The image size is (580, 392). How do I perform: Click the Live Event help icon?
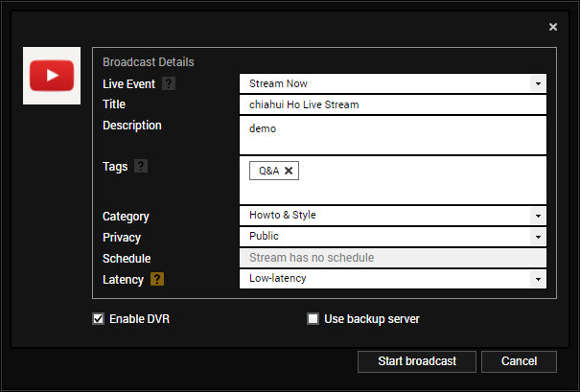[168, 84]
